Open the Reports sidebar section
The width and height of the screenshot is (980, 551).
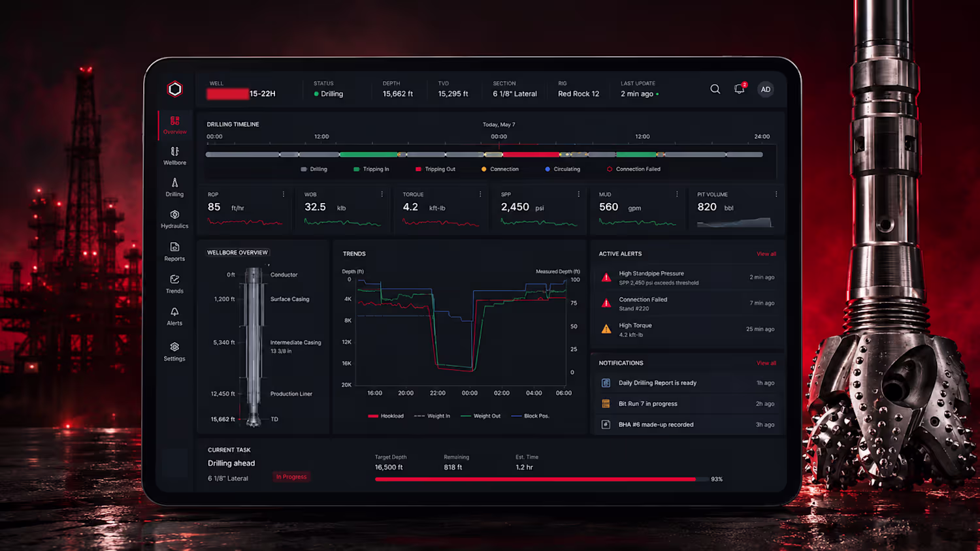[174, 252]
